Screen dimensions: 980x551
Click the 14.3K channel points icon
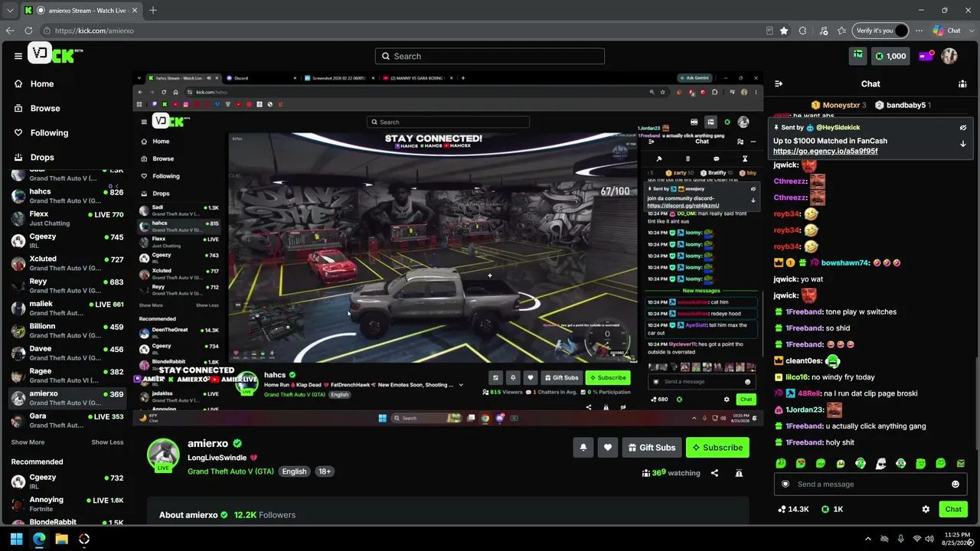coord(793,510)
